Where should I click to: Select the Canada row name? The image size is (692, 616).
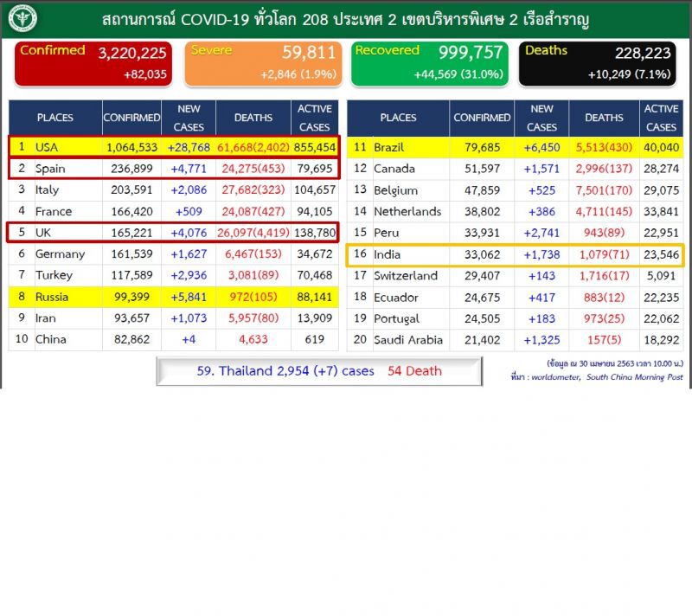(x=394, y=169)
